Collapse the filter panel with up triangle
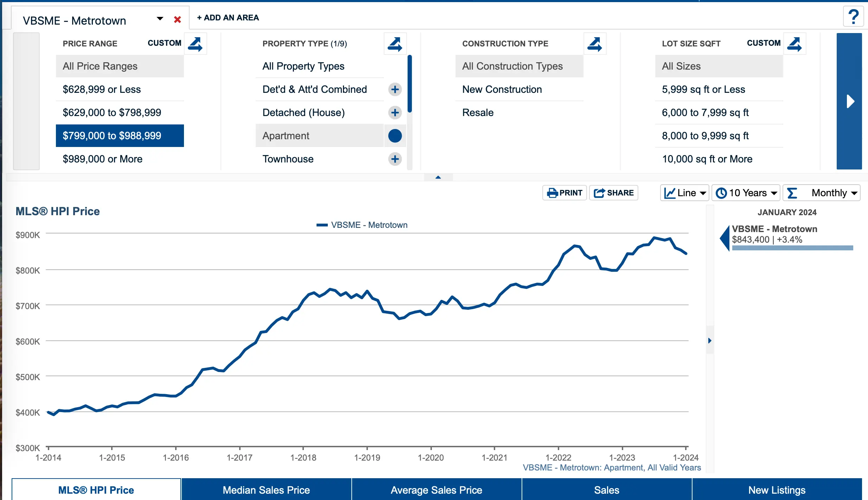868x500 pixels. coord(438,177)
